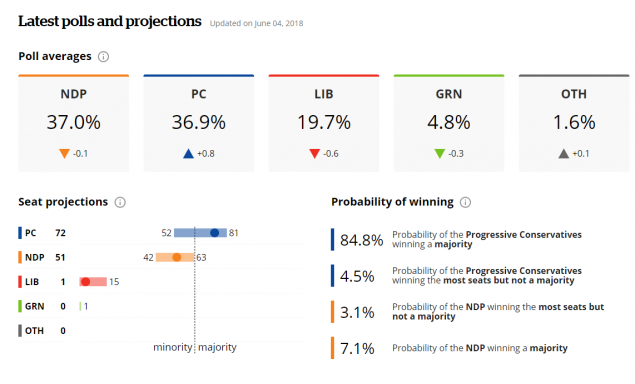Click the orange NDP seat projection dot
The width and height of the screenshot is (635, 384).
pos(177,257)
